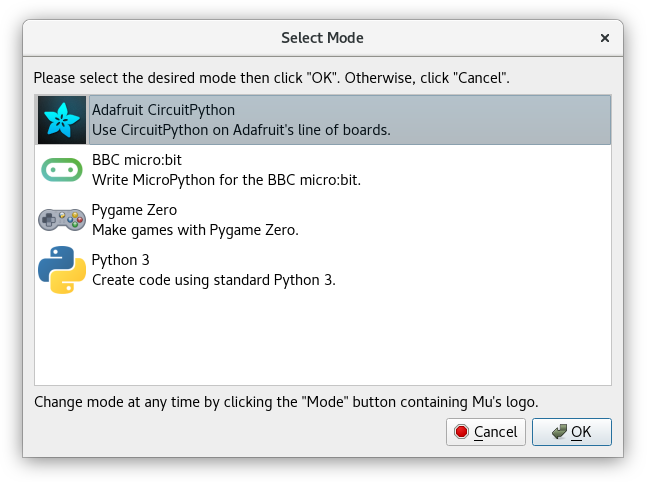
Task: Click the green arrow icon on OK
Action: [559, 432]
